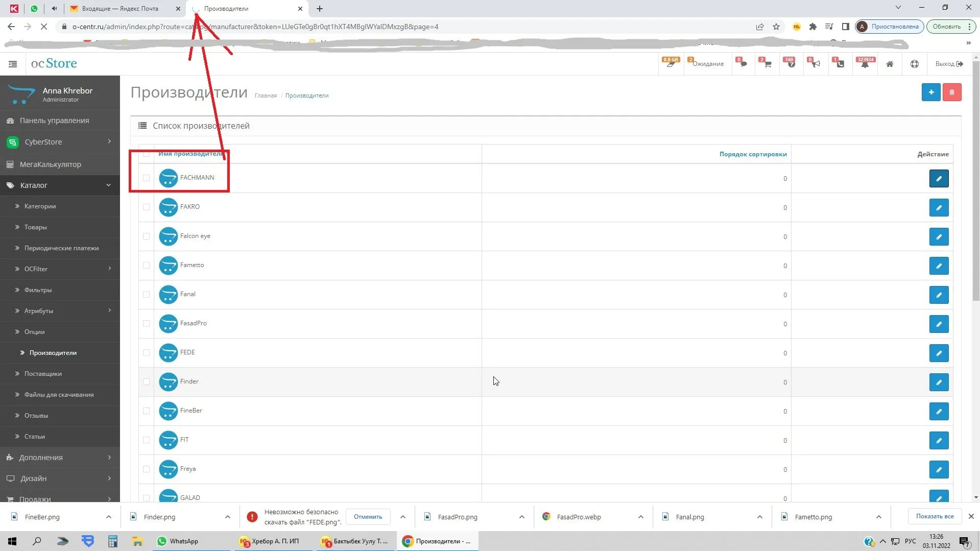Open edit for Fanal row

tap(939, 295)
